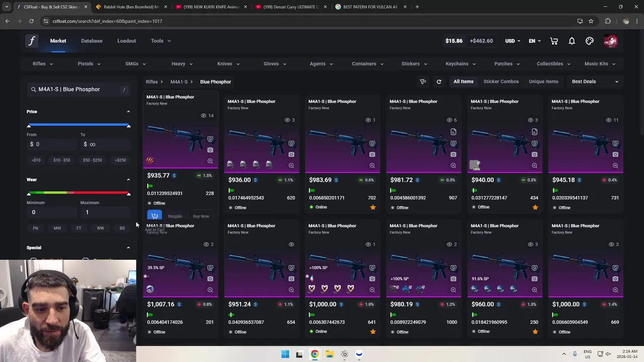Click the inspect icon on the $935.77 listing
Screen dimensions: 644x362
point(210,139)
